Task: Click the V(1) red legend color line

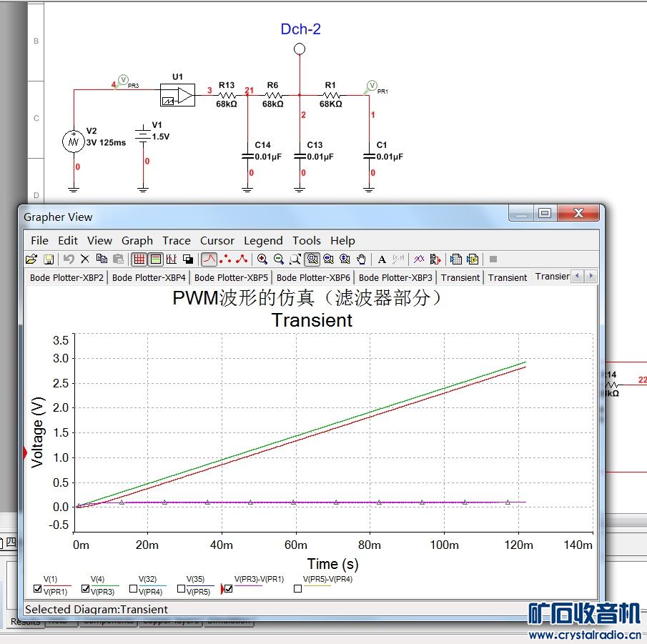Action: click(x=57, y=585)
